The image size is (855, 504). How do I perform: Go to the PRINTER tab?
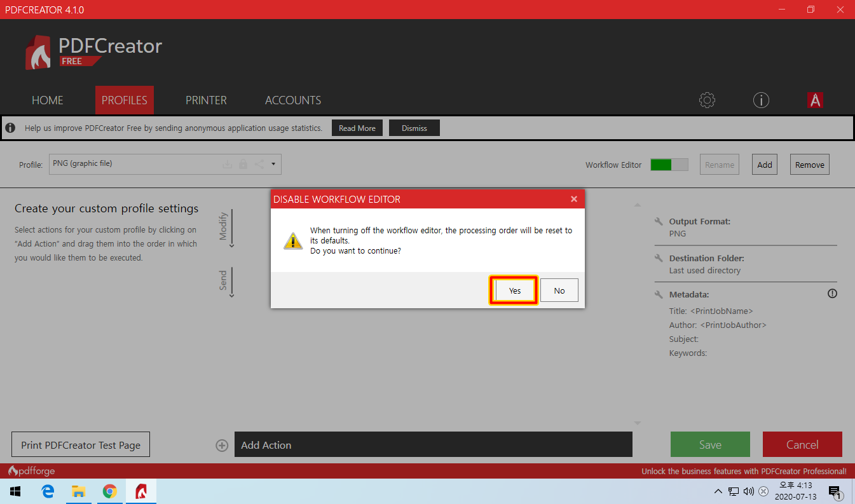(206, 100)
